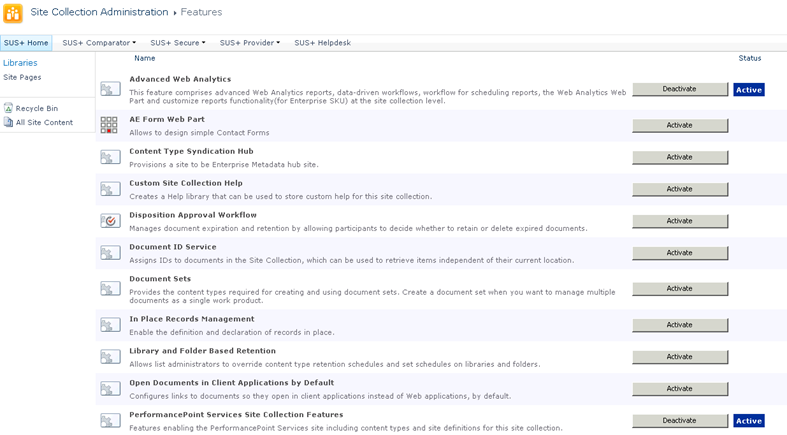
Task: Click the Advanced Web Analytics feature icon
Action: (110, 89)
